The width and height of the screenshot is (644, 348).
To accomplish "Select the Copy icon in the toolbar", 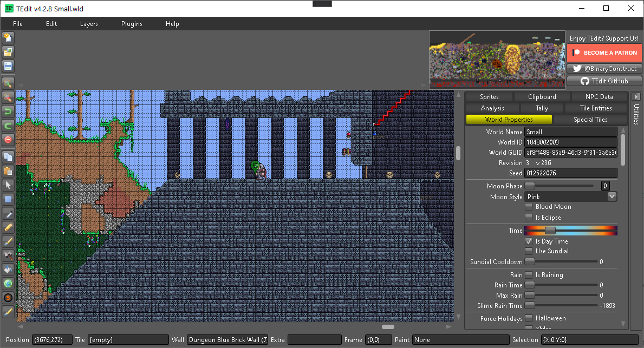I will click(x=8, y=157).
